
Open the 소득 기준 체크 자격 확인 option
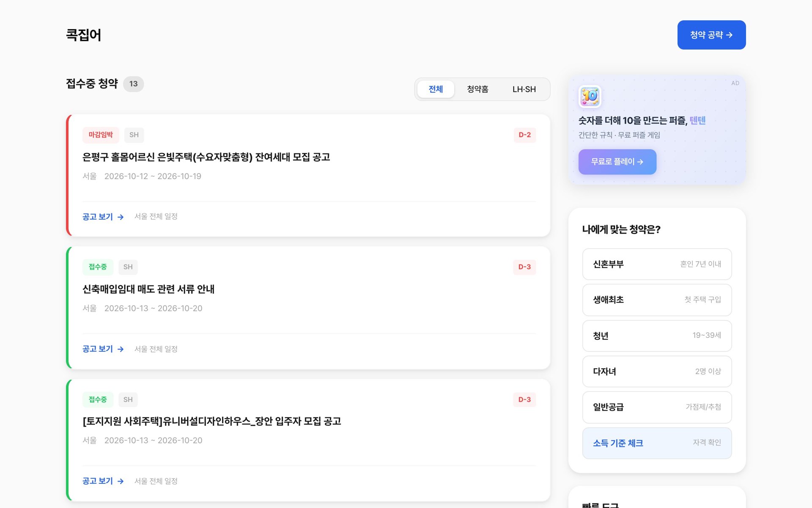[x=657, y=443]
